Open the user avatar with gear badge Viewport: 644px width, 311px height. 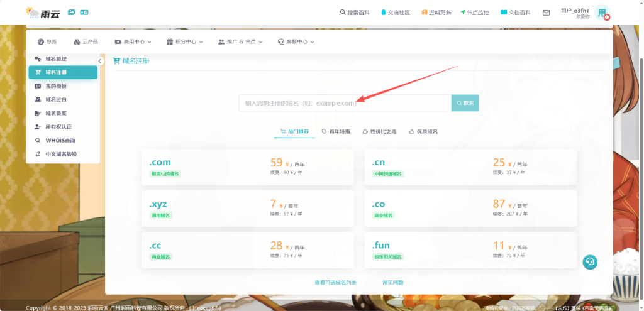coord(602,13)
